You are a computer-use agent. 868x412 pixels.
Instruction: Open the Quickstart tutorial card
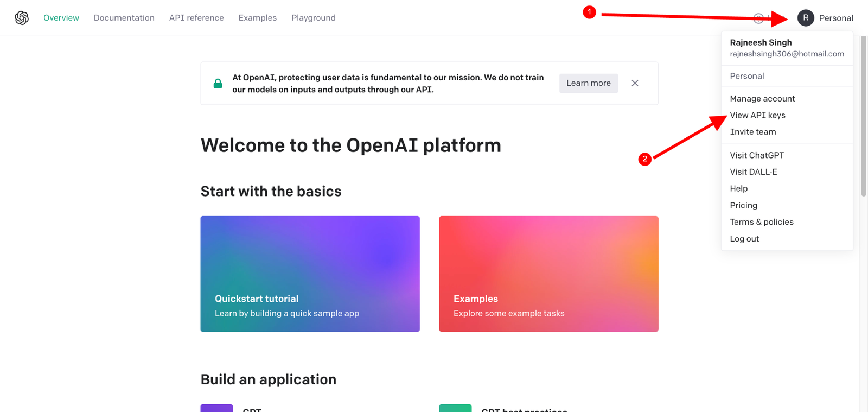click(310, 274)
